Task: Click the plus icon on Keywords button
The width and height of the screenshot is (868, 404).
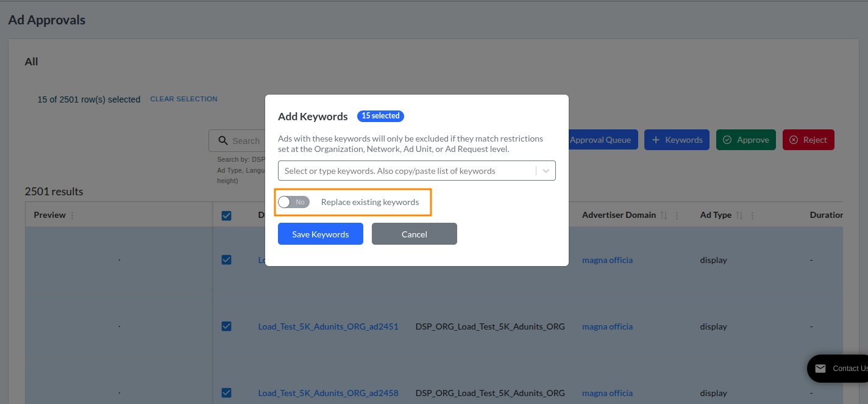Action: [x=656, y=140]
